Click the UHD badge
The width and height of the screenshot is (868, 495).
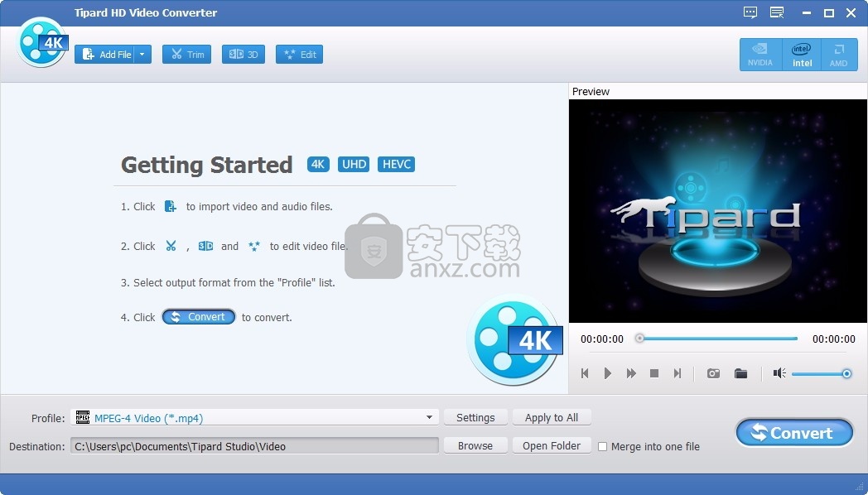point(354,164)
